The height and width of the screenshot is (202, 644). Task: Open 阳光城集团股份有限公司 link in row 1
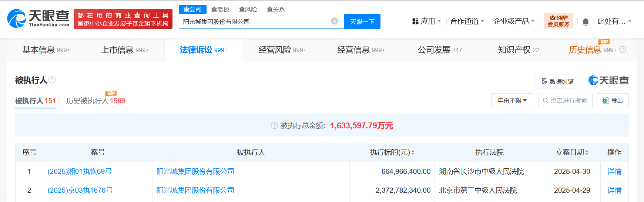pyautogui.click(x=195, y=171)
